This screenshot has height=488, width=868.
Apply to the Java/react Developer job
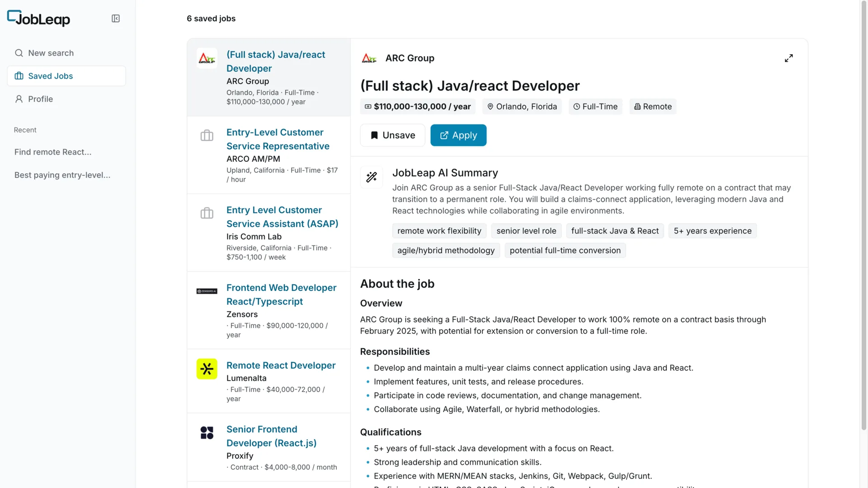[x=458, y=135]
